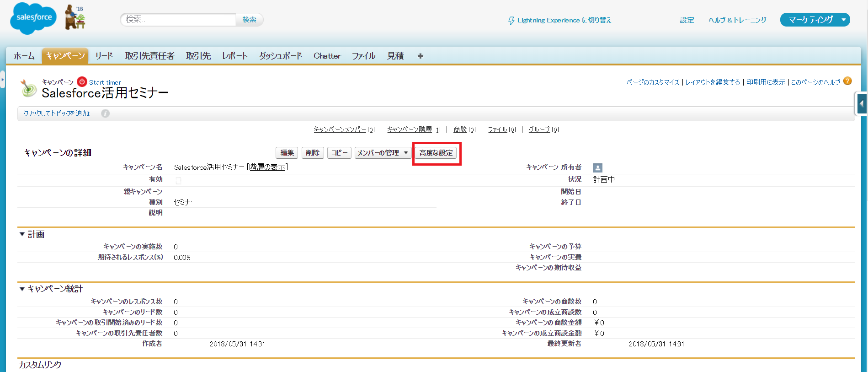Collapse the キャンペーン統計 section
Viewport: 868px width, 372px height.
tap(22, 289)
